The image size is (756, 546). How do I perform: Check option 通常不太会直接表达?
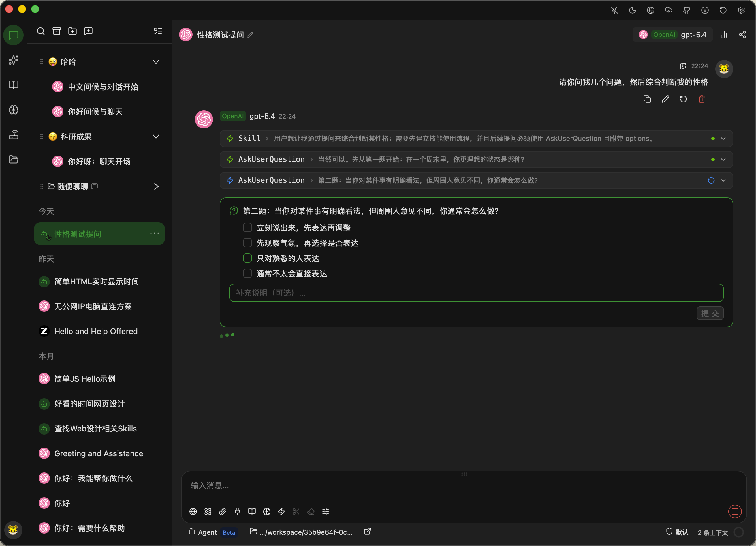click(x=247, y=274)
